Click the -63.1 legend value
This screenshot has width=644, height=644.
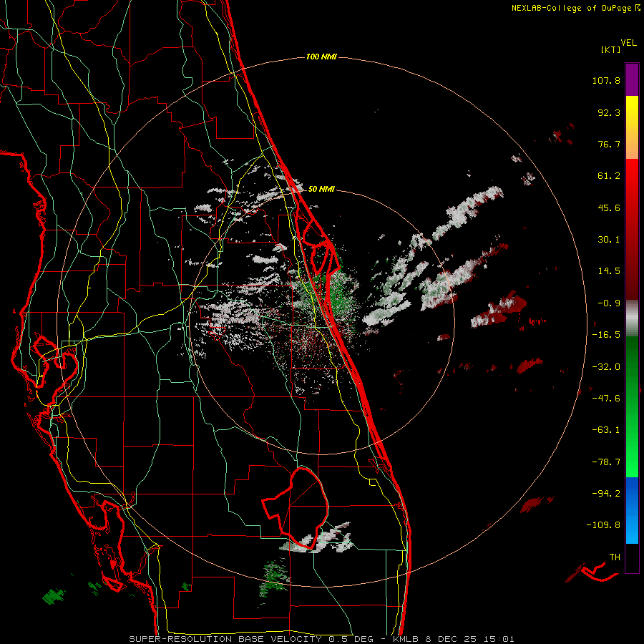click(606, 430)
